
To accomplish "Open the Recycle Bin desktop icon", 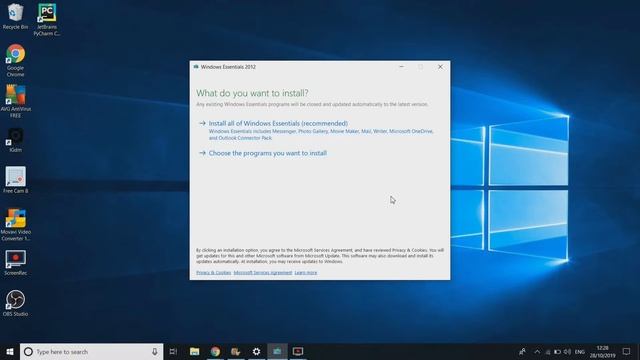I will tap(16, 16).
